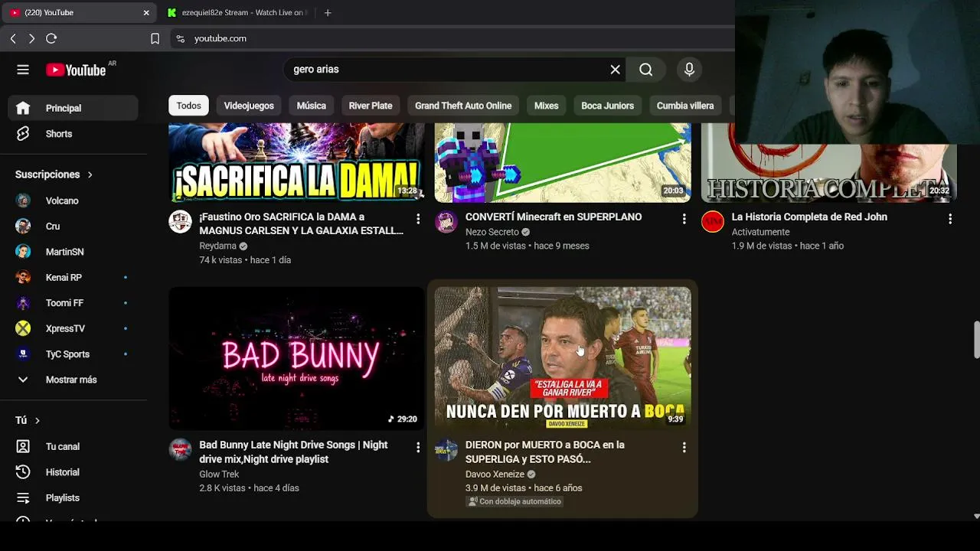Open the YouTube hamburger guide menu

(x=23, y=70)
